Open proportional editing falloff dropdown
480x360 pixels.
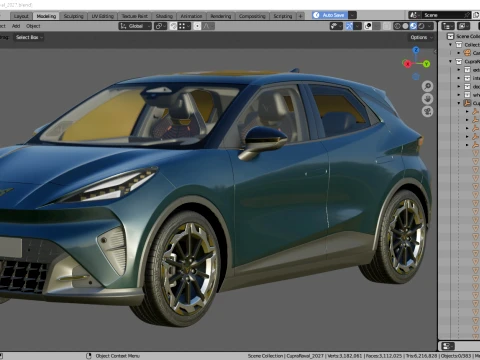point(208,26)
